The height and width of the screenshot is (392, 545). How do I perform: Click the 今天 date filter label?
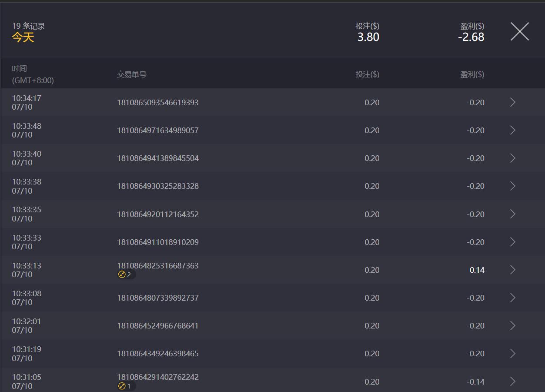coord(23,37)
